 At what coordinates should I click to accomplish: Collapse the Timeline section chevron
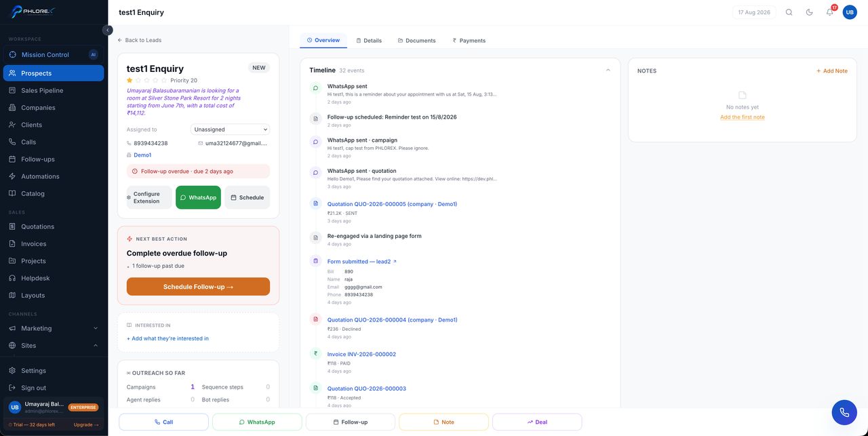pos(608,70)
